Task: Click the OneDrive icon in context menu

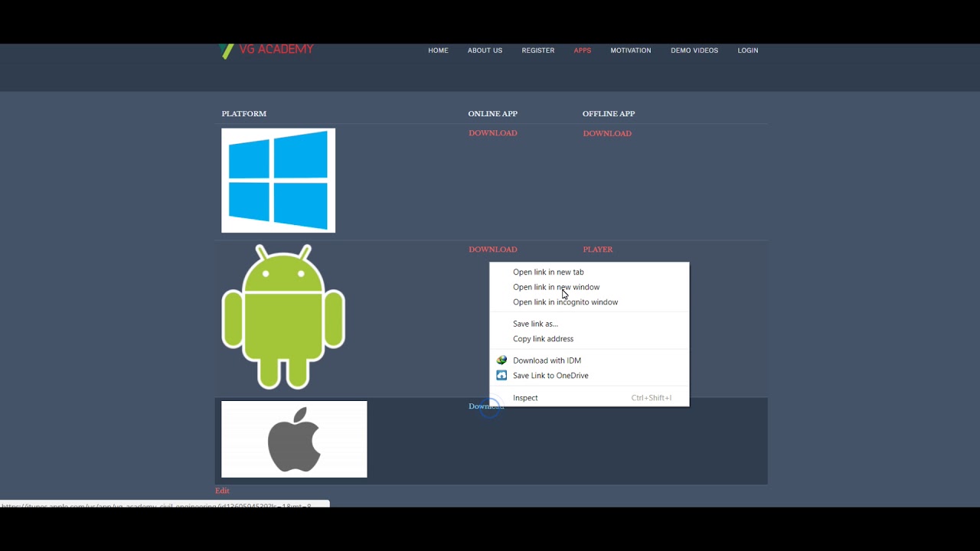Action: tap(501, 376)
